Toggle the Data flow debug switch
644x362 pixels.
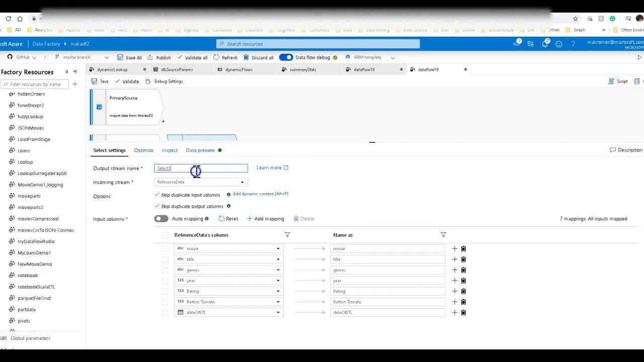tap(286, 57)
